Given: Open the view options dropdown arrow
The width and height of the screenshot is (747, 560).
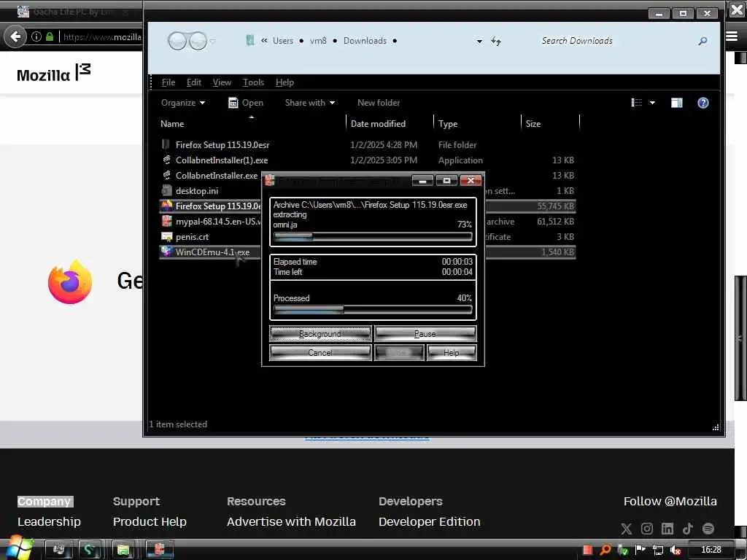Looking at the screenshot, I should [x=652, y=103].
